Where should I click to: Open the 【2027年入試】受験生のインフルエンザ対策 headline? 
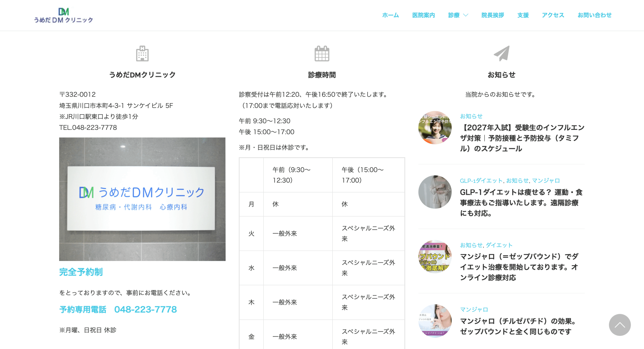pos(522,138)
